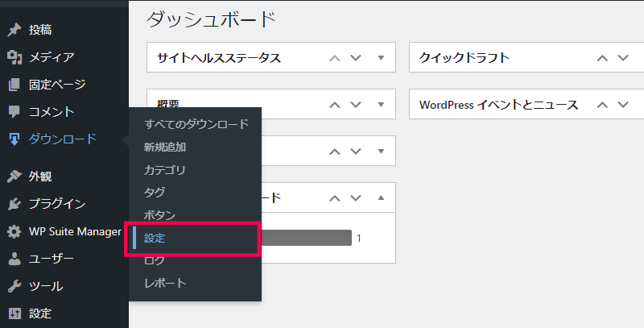The height and width of the screenshot is (328, 644).
Task: Click the ダッシュボード page heading
Action: point(211,19)
